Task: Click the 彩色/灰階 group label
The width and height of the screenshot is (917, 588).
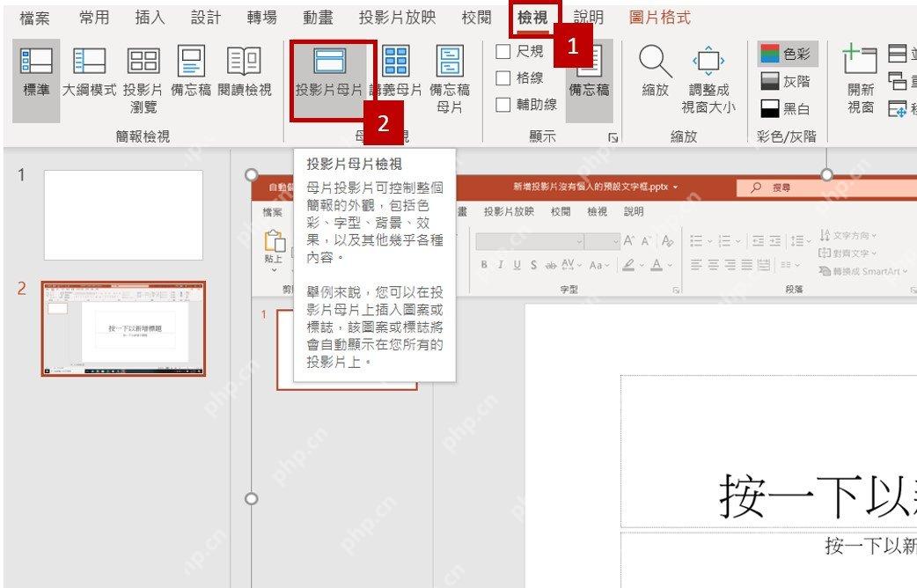Action: (x=786, y=137)
